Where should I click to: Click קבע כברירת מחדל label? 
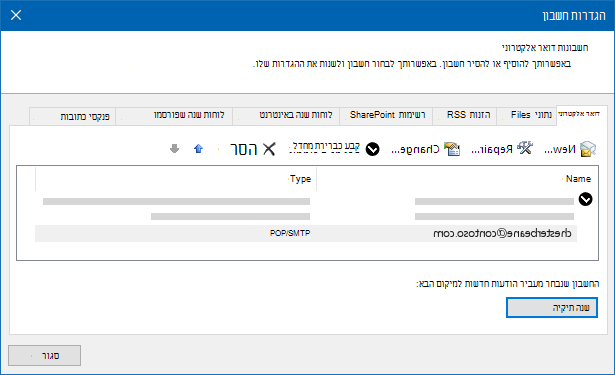(324, 147)
